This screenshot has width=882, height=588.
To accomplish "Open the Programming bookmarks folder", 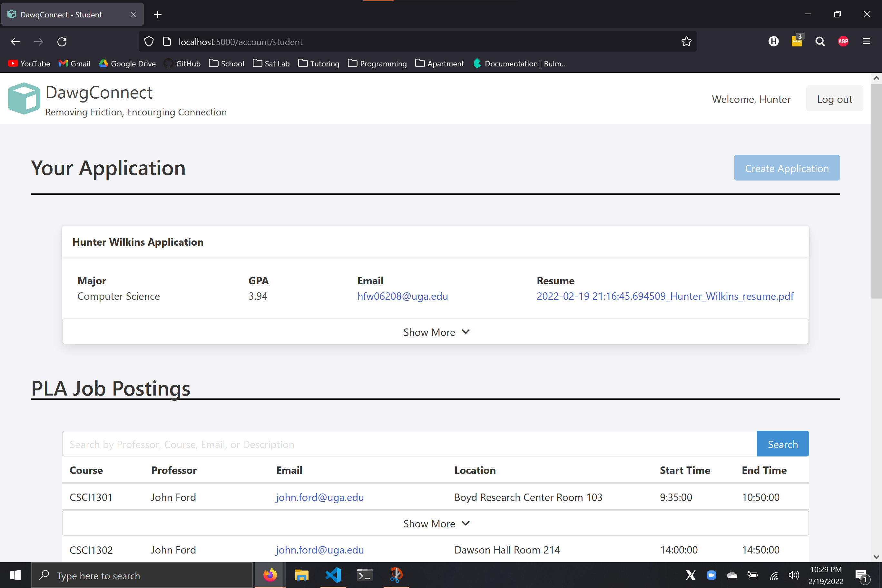I will [377, 64].
